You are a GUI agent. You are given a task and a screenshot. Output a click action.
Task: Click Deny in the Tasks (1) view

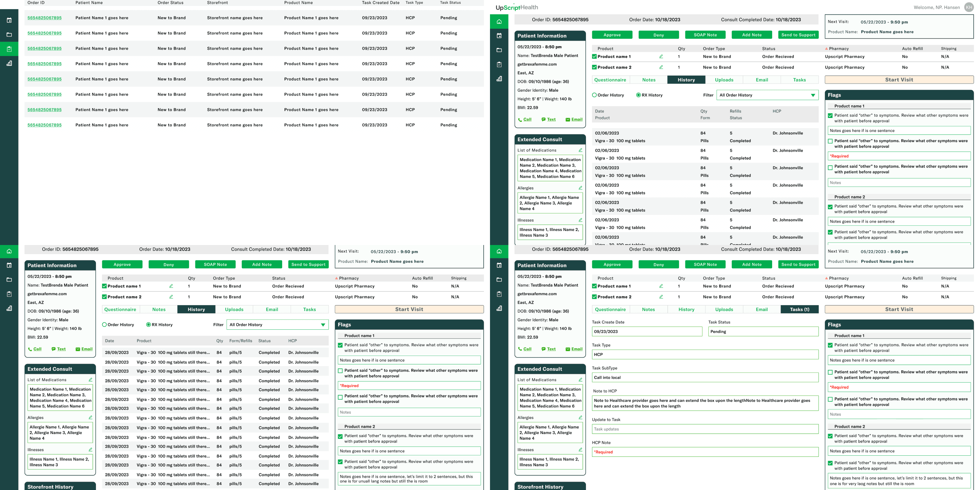(x=659, y=264)
